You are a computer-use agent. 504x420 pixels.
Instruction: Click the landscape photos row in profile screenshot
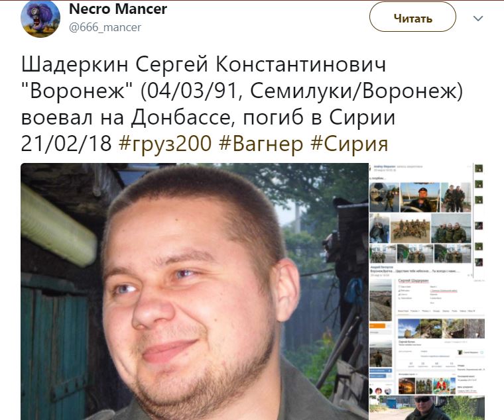click(x=441, y=328)
